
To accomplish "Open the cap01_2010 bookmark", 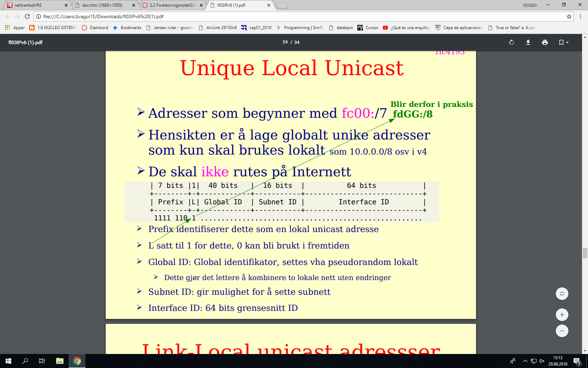I will pos(257,28).
